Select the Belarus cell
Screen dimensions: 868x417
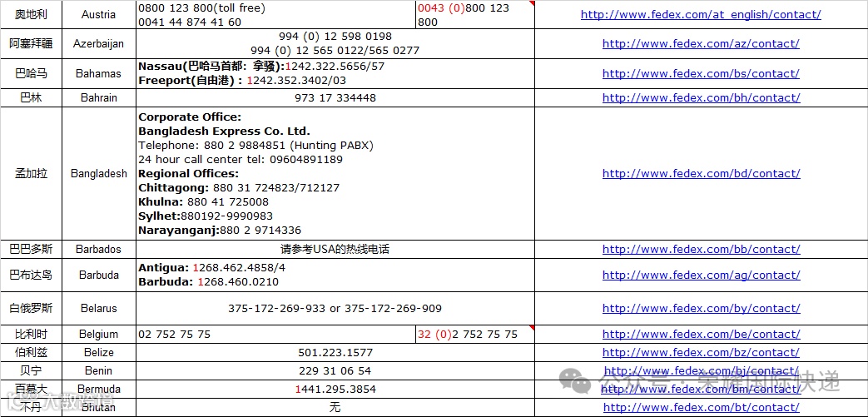click(x=98, y=309)
